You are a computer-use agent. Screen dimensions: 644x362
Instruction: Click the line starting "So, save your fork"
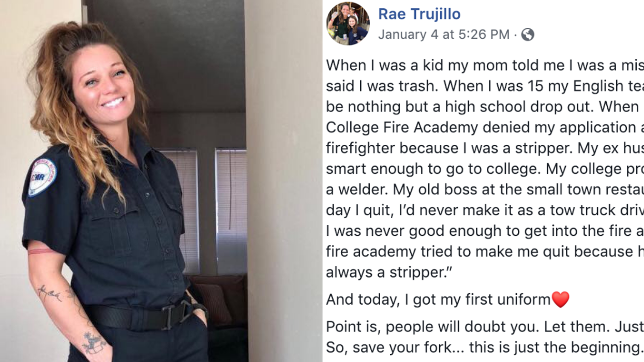pos(484,348)
